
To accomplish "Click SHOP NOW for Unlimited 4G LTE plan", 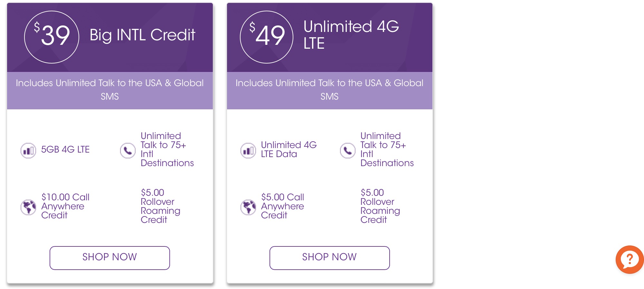I will click(329, 258).
